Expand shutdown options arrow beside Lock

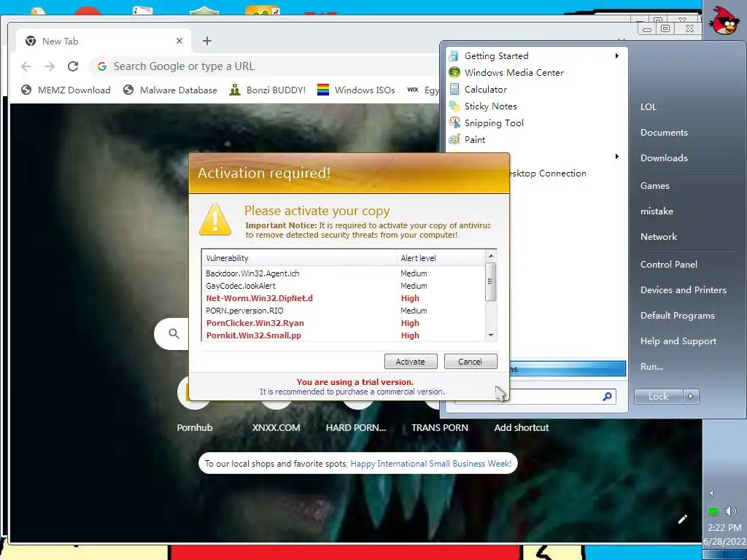pyautogui.click(x=692, y=396)
